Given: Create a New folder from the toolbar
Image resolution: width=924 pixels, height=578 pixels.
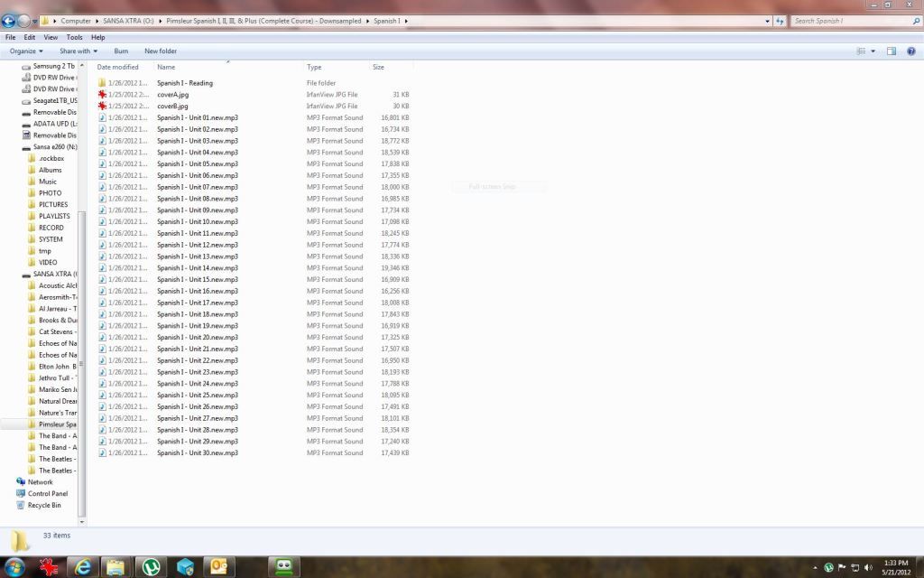Looking at the screenshot, I should point(161,51).
